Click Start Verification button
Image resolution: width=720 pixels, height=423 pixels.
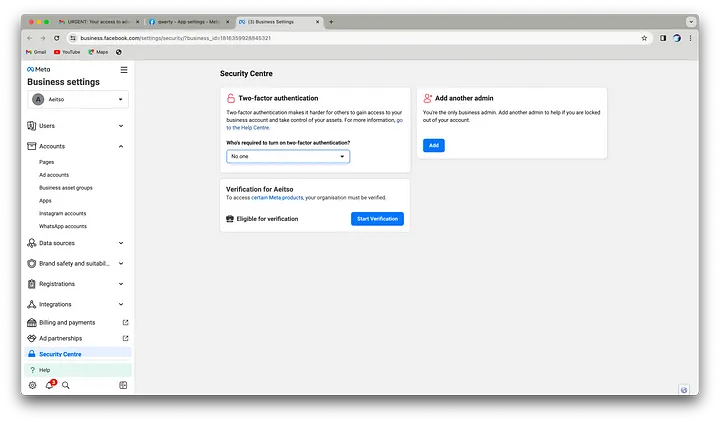point(377,219)
